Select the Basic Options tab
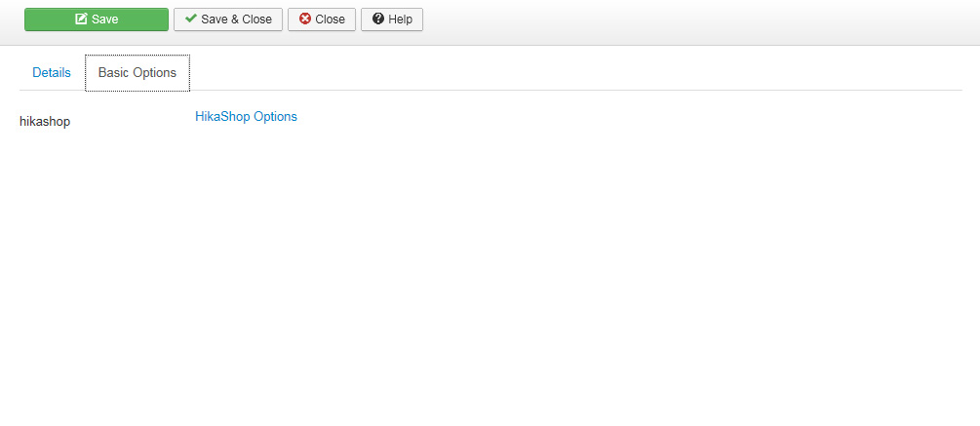The image size is (980, 426). click(x=137, y=72)
